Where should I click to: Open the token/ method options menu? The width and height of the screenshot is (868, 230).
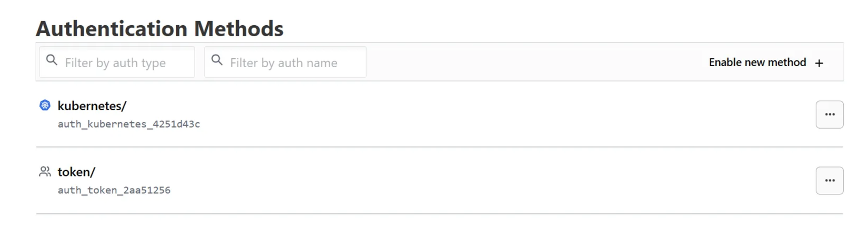point(829,181)
